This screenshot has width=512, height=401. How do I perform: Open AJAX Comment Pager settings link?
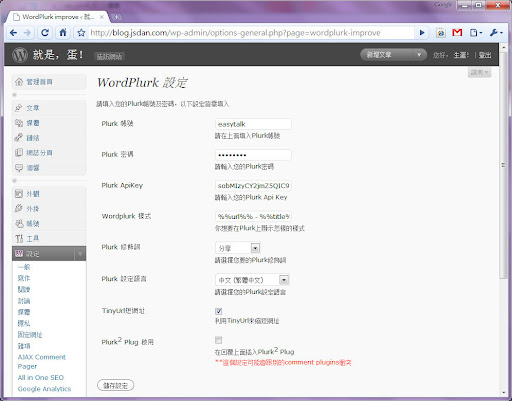(42, 362)
